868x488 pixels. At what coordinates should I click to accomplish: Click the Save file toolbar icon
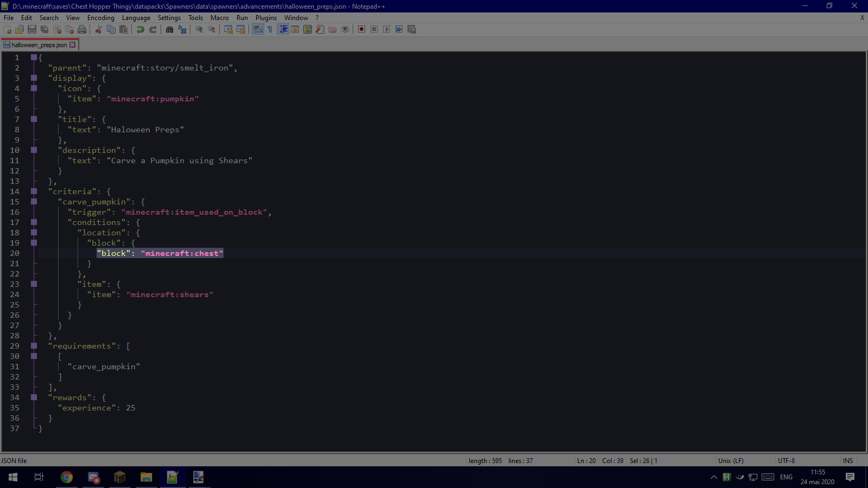click(32, 29)
